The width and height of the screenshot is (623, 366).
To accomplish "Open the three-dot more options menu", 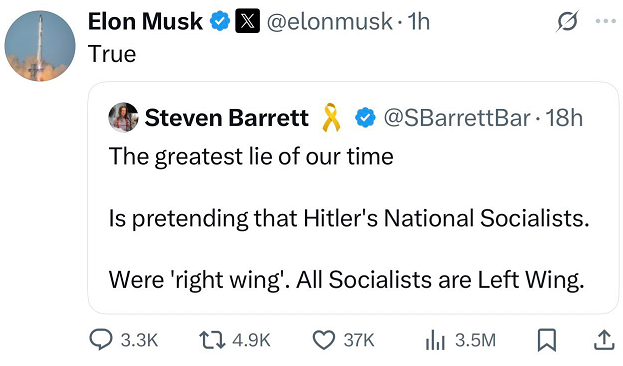I will pyautogui.click(x=606, y=21).
